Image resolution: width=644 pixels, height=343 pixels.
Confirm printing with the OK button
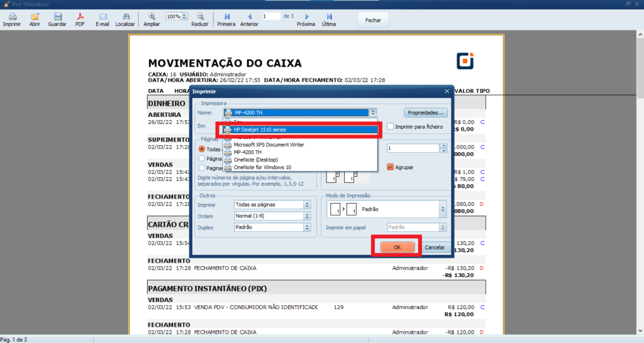click(x=397, y=248)
